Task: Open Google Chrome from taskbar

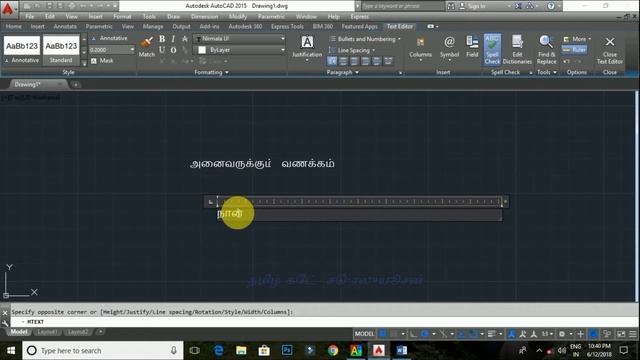Action: click(333, 350)
